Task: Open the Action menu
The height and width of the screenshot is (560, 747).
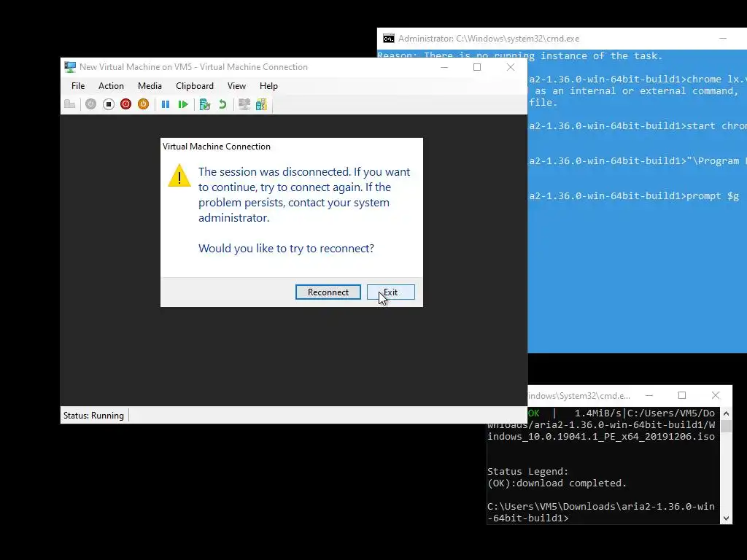Action: (111, 86)
